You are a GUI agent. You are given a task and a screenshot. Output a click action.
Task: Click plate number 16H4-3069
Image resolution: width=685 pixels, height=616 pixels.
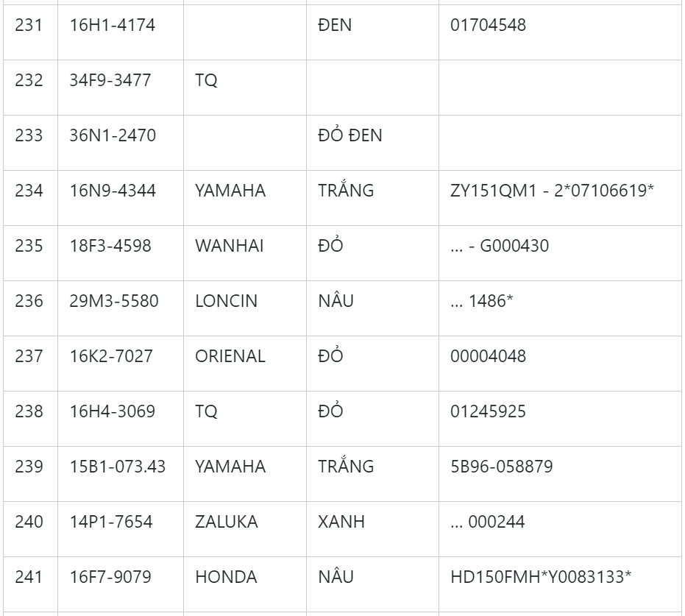[113, 411]
